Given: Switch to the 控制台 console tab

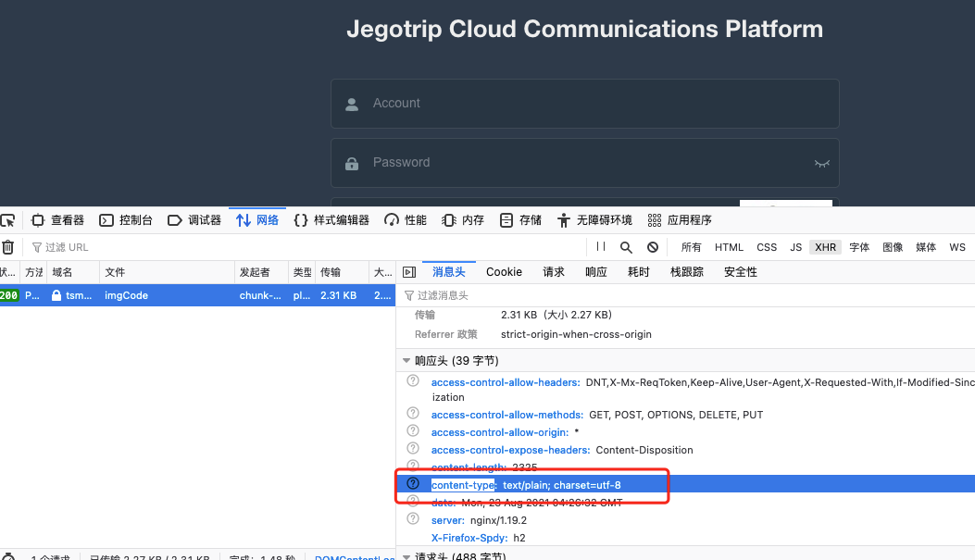Looking at the screenshot, I should pyautogui.click(x=126, y=220).
